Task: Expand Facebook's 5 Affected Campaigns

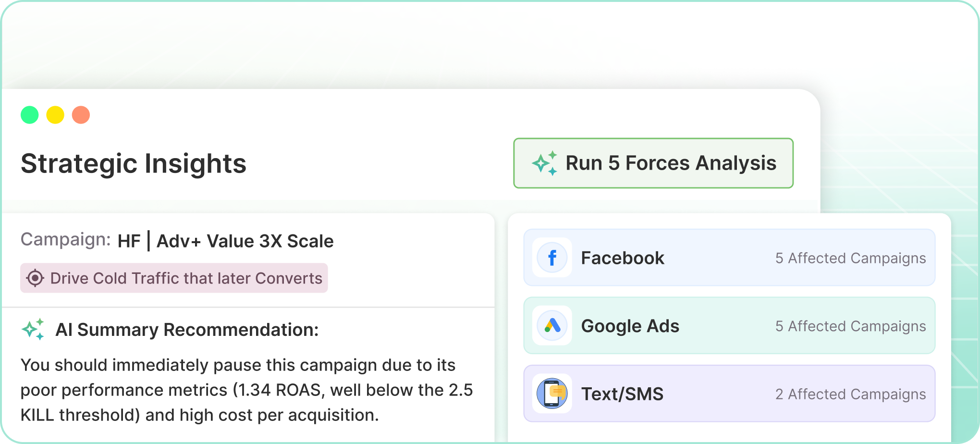Action: (850, 258)
